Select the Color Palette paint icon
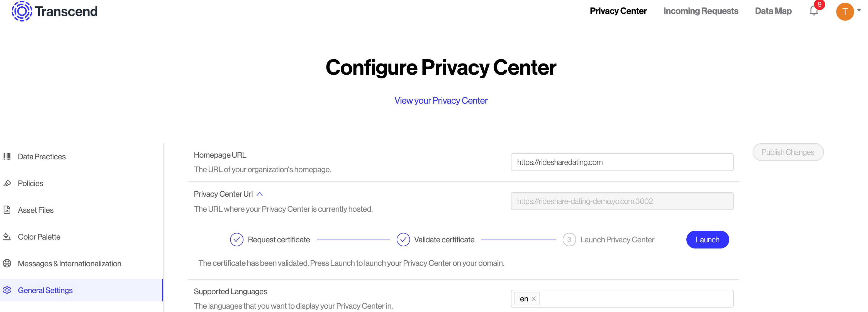 7,237
